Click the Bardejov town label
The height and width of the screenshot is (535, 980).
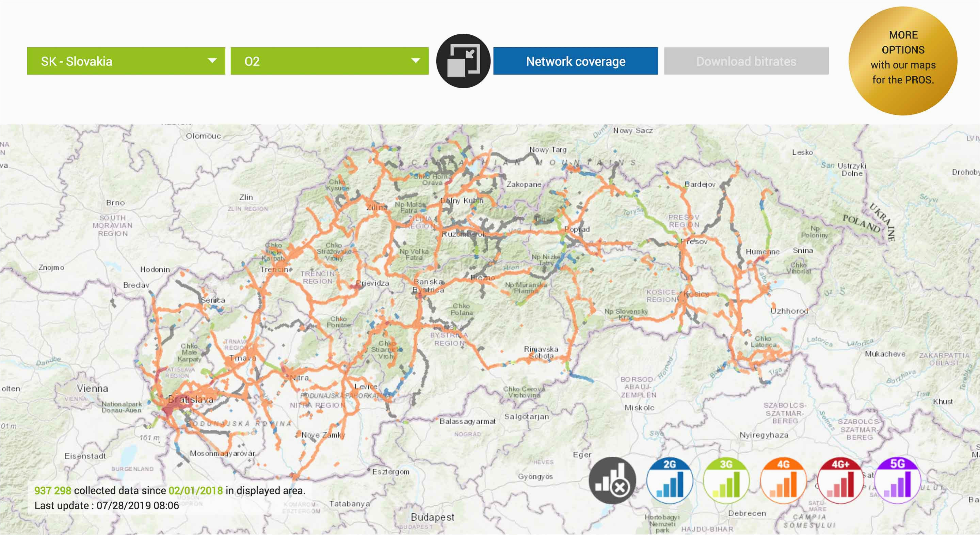(700, 184)
